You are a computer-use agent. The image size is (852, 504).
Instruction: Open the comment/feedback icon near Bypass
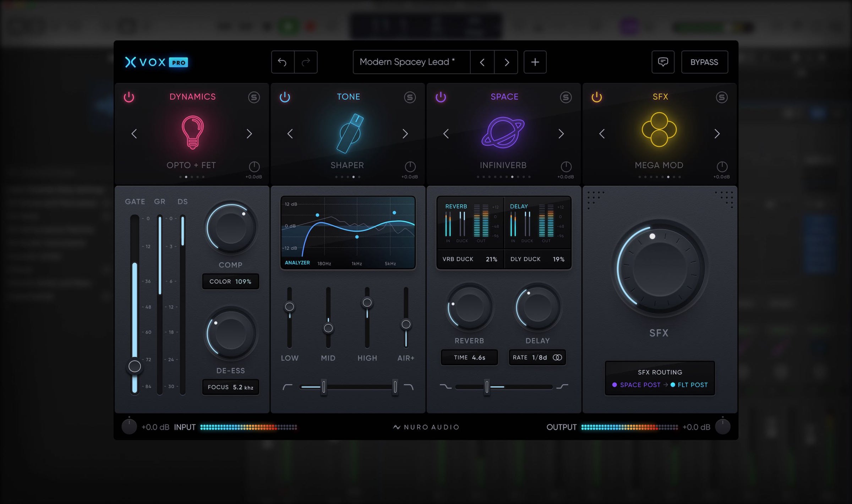pos(663,62)
